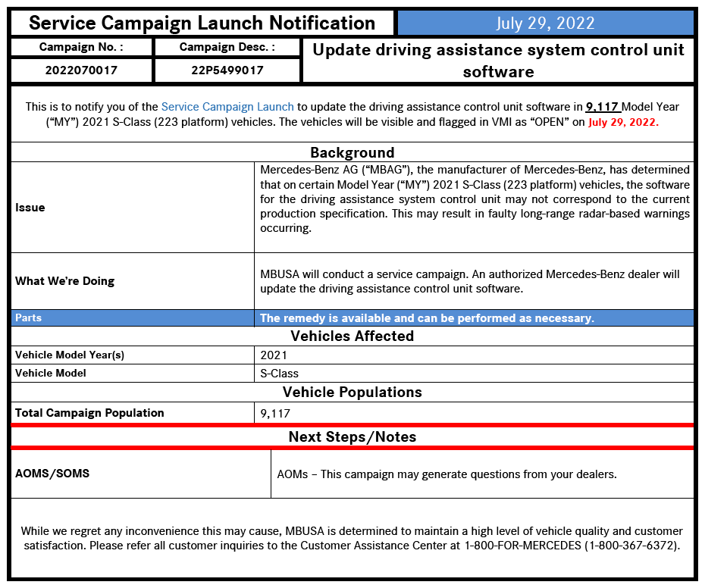The height and width of the screenshot is (588, 705).
Task: Click the Service Campaign Launch link
Action: [227, 107]
